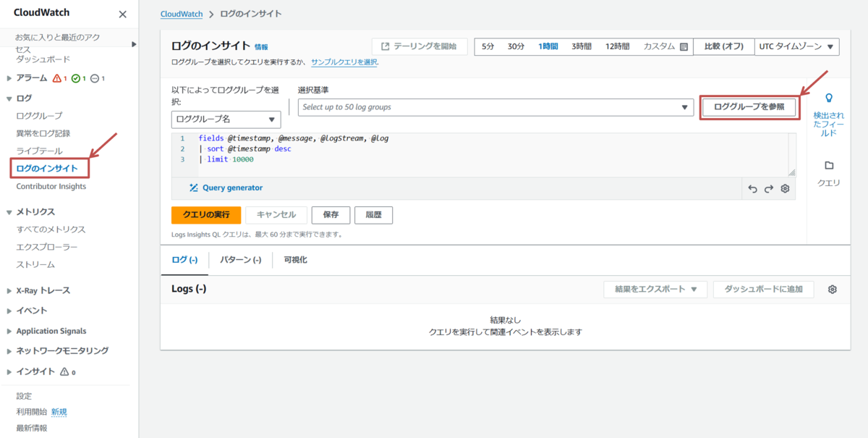868x438 pixels.
Task: Open エクスプローラー in sidebar
Action: [x=47, y=247]
